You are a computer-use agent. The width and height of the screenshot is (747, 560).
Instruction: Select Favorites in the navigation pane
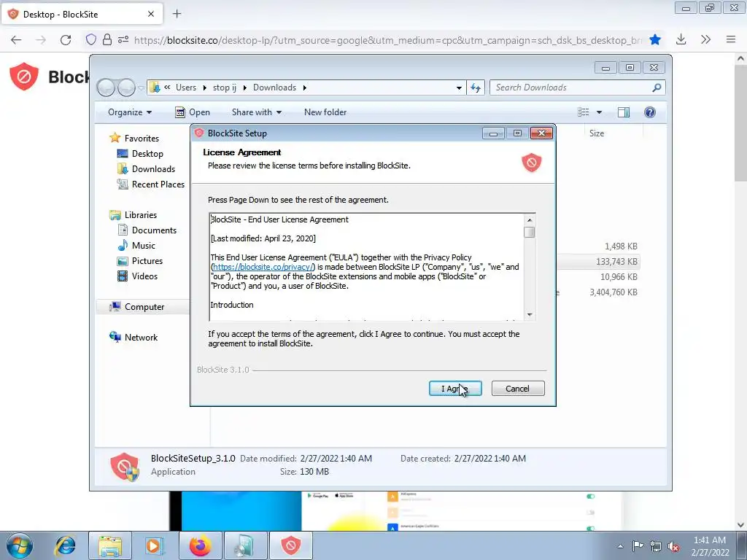142,139
